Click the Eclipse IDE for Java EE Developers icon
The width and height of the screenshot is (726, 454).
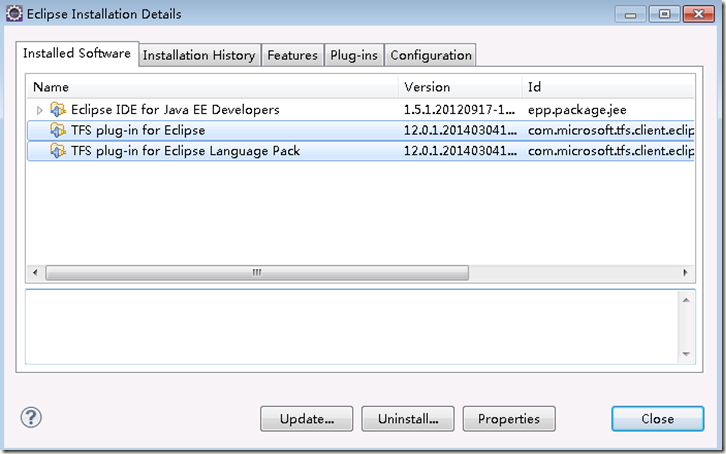pos(58,110)
